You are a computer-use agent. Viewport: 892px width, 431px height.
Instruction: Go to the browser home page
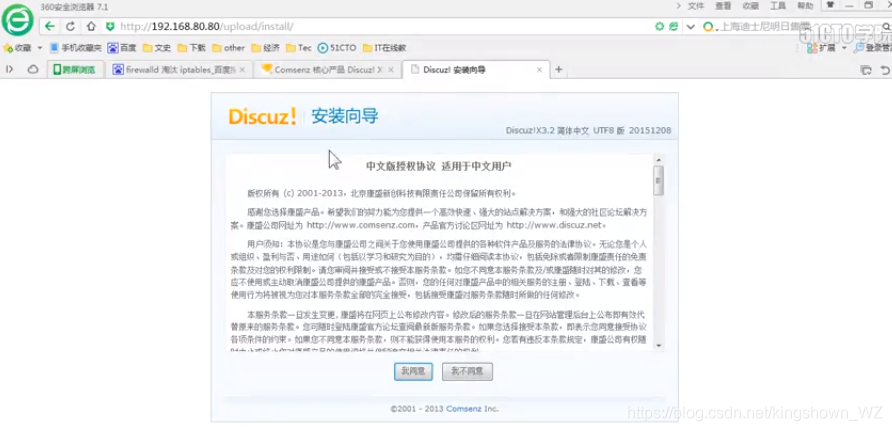pos(91,26)
